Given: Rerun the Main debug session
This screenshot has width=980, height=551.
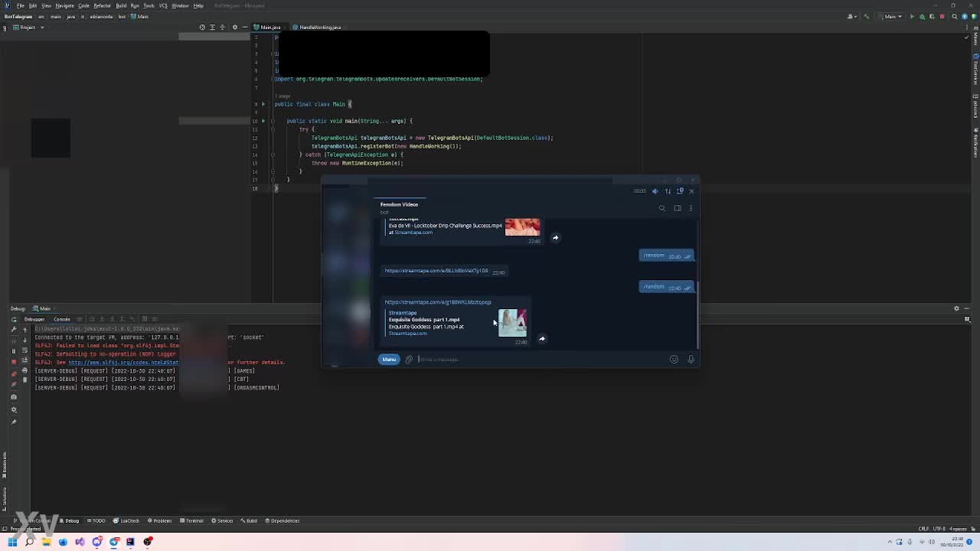Looking at the screenshot, I should [x=14, y=329].
